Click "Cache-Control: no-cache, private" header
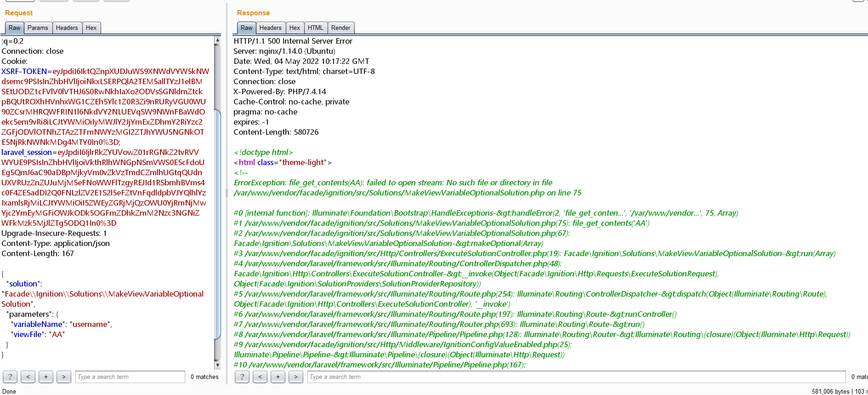Screen dimensions: 868x395 [x=291, y=102]
